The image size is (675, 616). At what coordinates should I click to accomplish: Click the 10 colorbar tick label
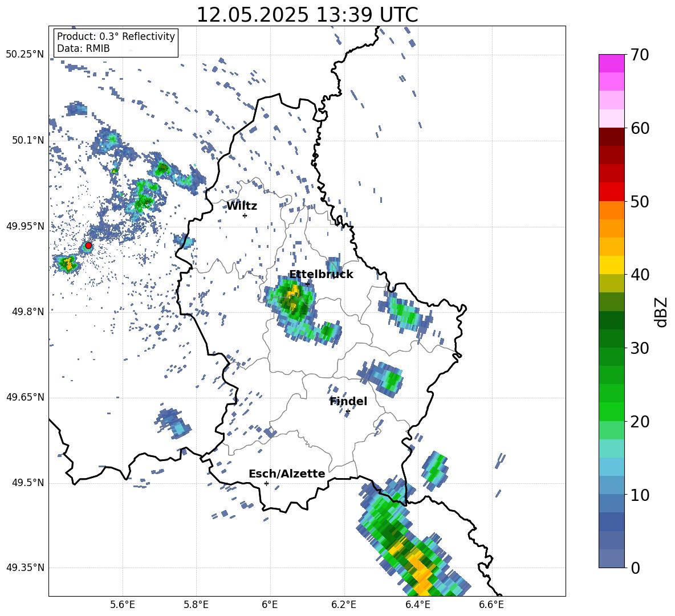pos(640,495)
